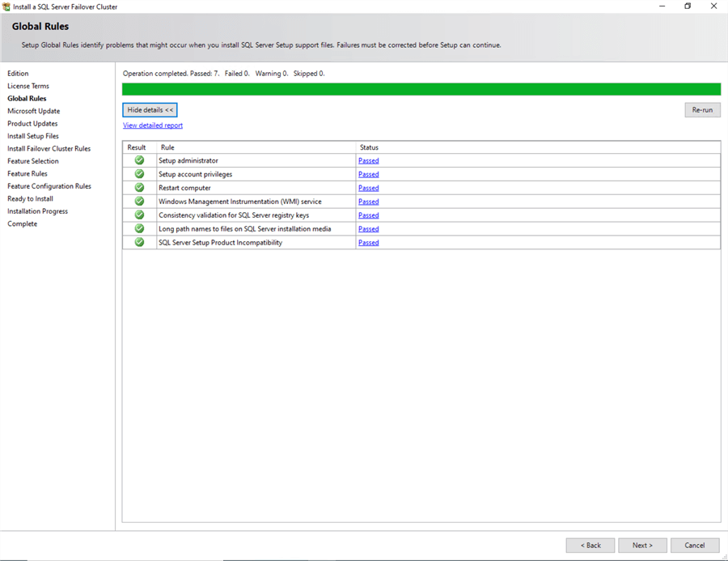The image size is (728, 561).
Task: Click the green check icon for Setup administrator
Action: point(139,160)
